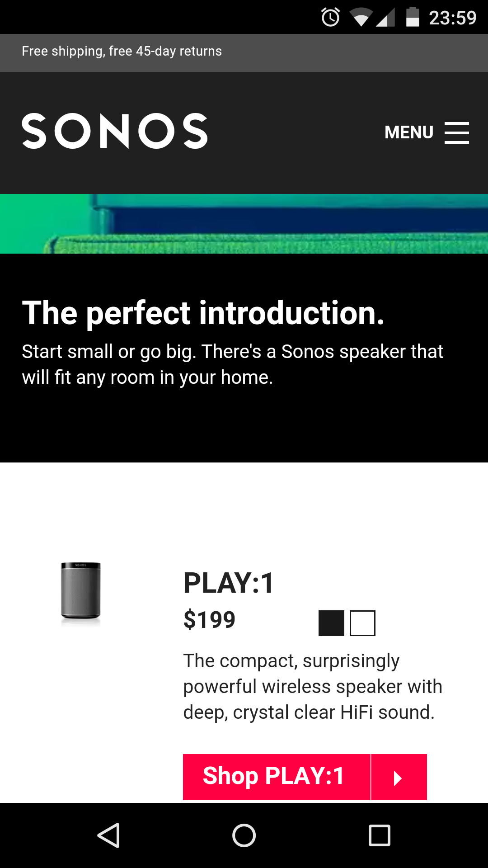Click the arrow next to Shop PLAY:1

399,777
